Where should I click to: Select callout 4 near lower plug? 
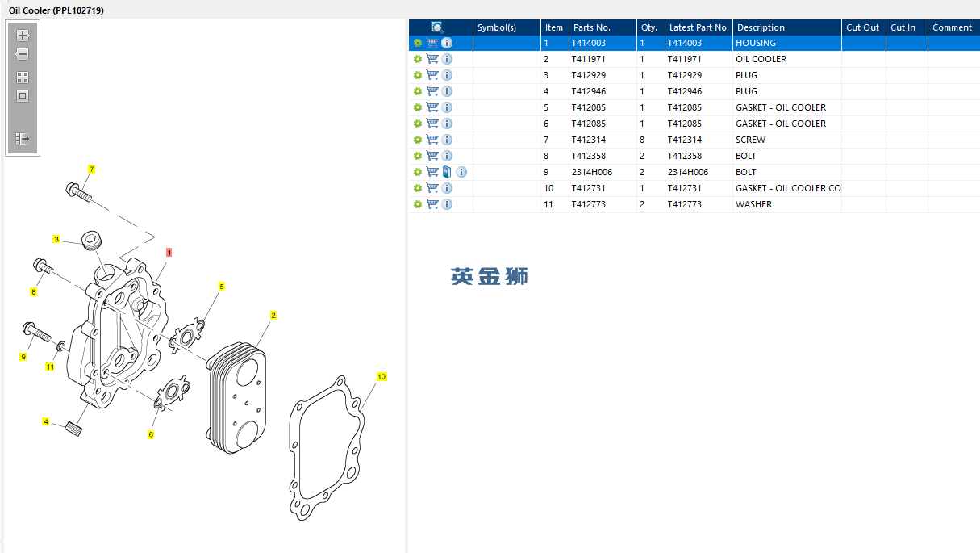click(46, 422)
